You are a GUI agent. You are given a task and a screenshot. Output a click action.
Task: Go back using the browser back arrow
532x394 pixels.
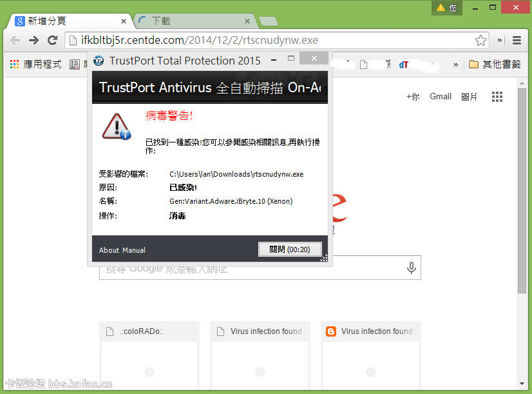[x=15, y=41]
